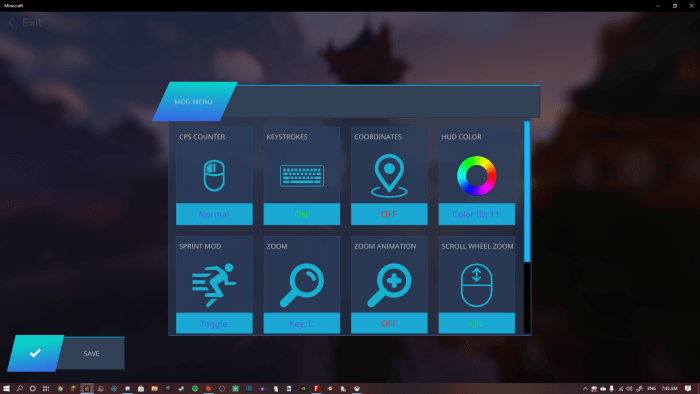
Task: Select the Keystrokes keyboard icon
Action: 302,175
